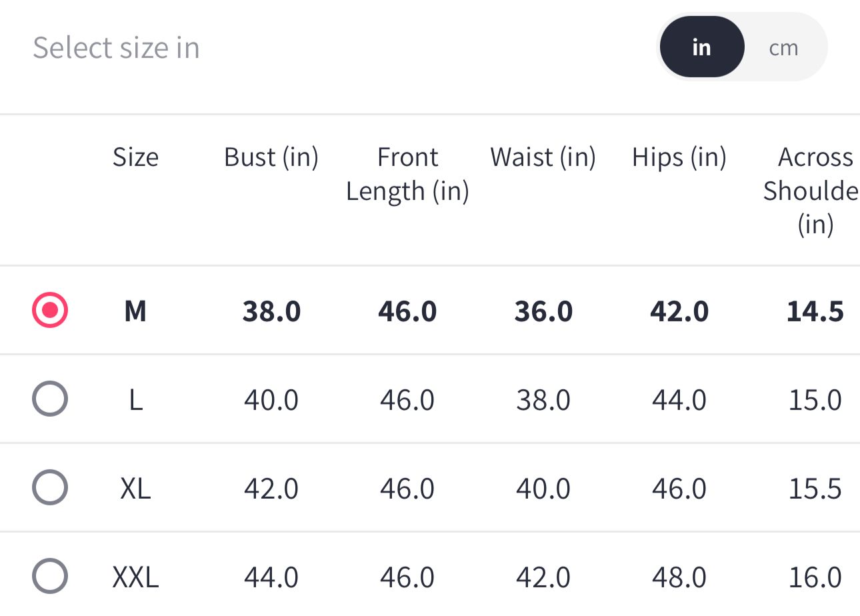
Task: Click the XXL size label
Action: pyautogui.click(x=135, y=577)
